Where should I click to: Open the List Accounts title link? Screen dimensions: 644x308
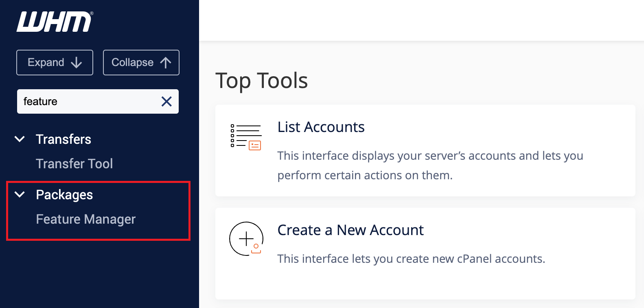tap(321, 127)
